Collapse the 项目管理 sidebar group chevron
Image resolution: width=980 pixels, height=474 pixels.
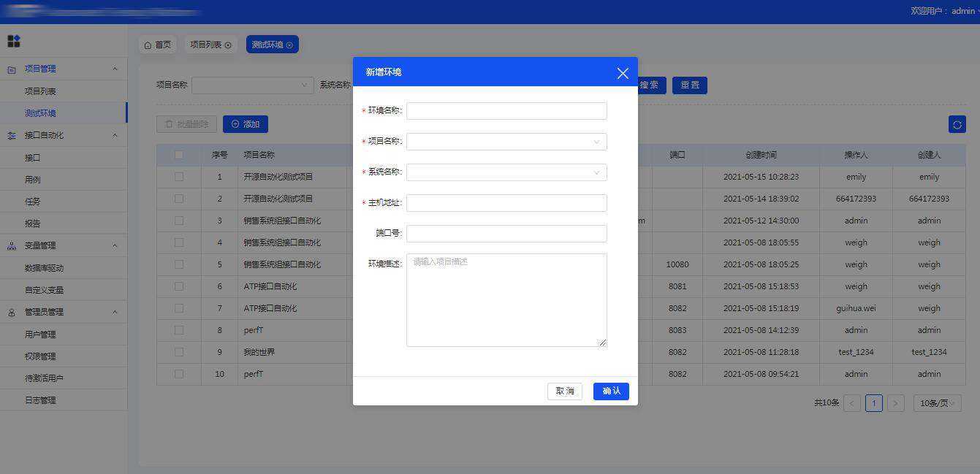115,69
